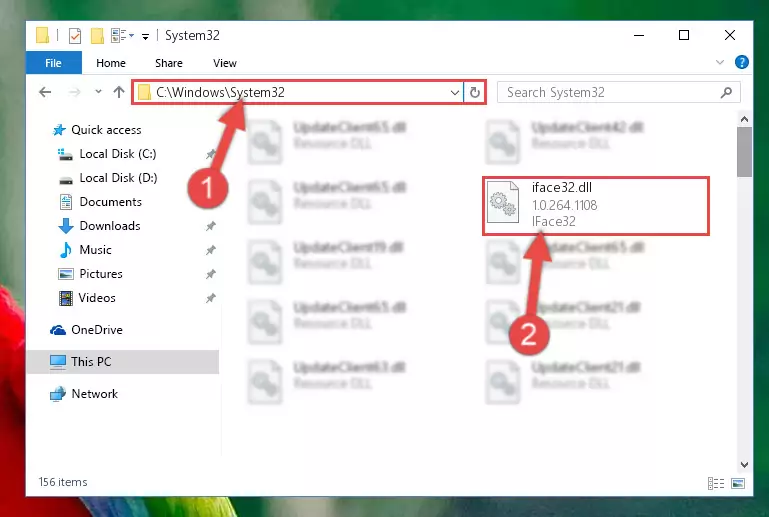Open Pictures in the navigation pane
The width and height of the screenshot is (769, 517).
tap(101, 274)
